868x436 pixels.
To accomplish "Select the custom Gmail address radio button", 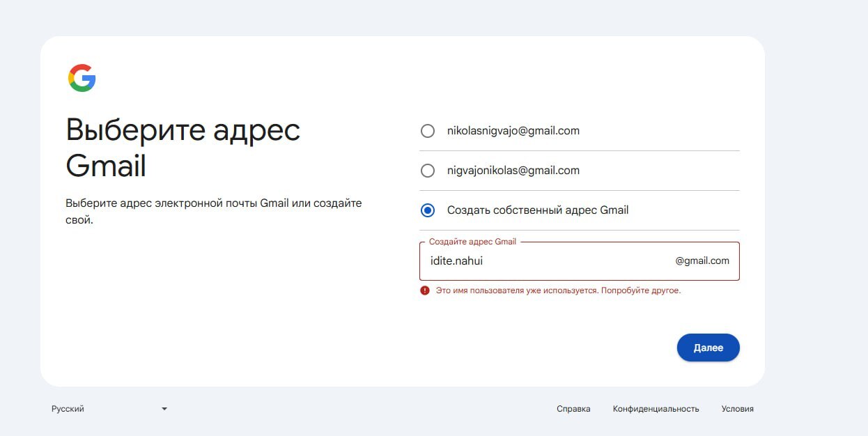I will tap(428, 210).
